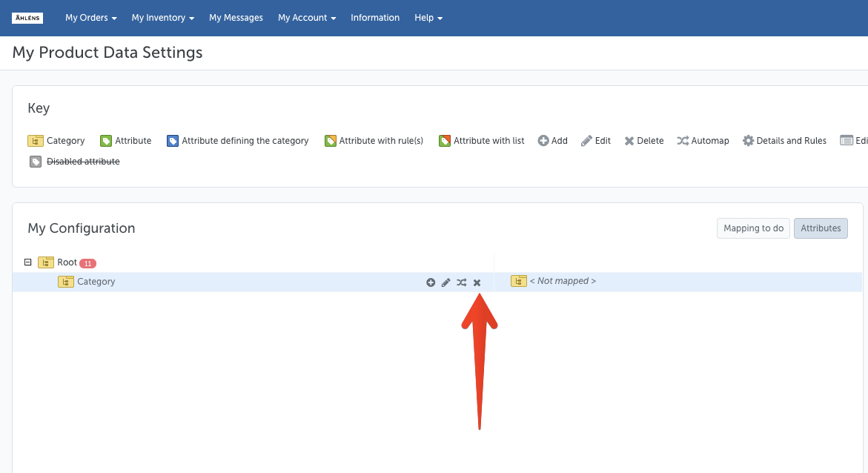The image size is (868, 473).
Task: Open the My Account dropdown
Action: (307, 18)
